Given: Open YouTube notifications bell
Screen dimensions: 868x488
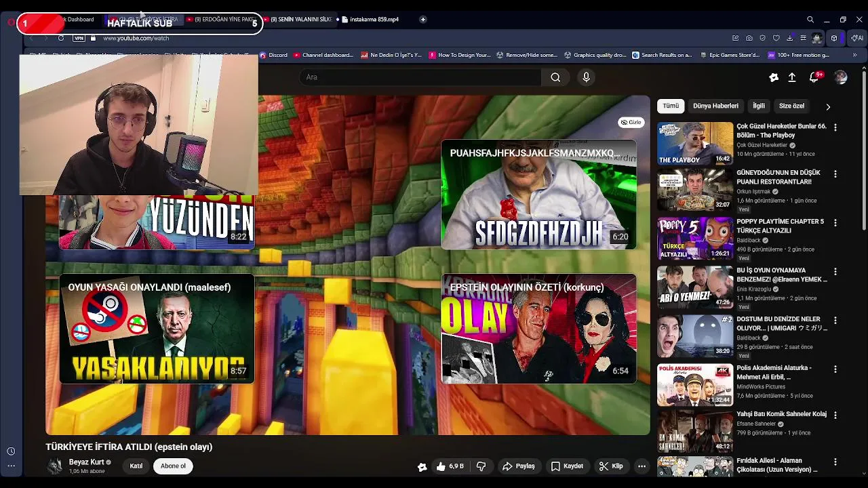Looking at the screenshot, I should pos(814,77).
